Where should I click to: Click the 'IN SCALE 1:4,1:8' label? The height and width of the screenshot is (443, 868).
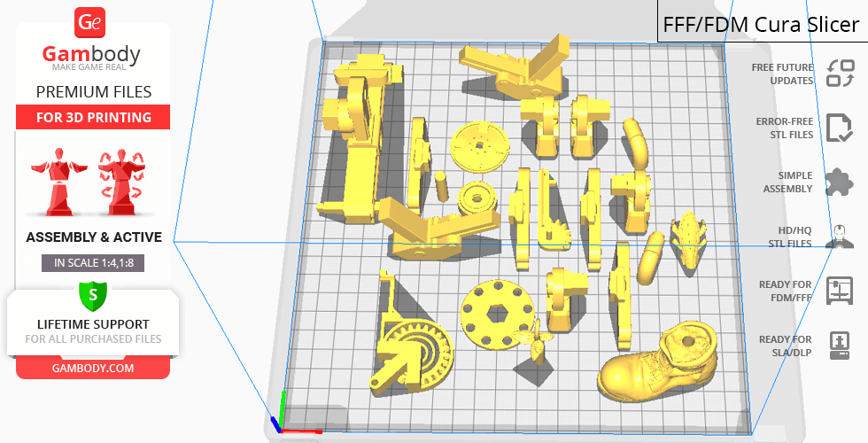coord(92,263)
